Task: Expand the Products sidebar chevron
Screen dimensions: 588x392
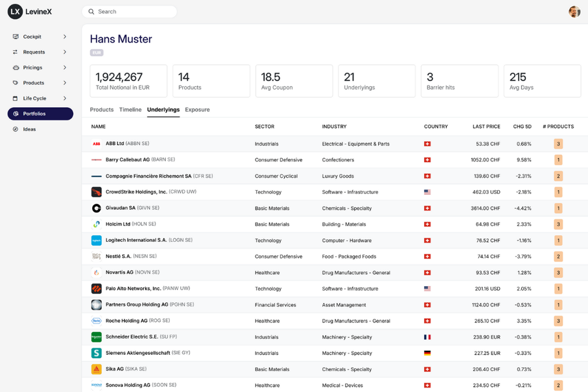Action: coord(65,83)
